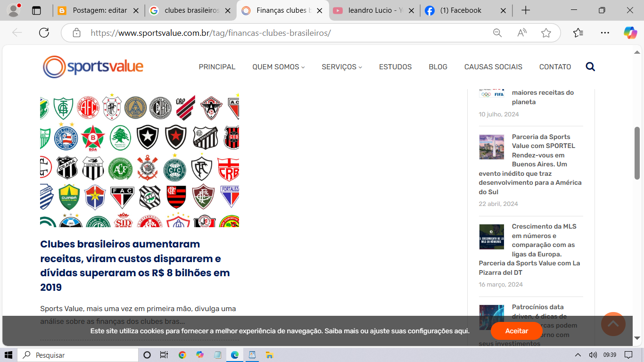Open a new tab with the plus button
This screenshot has height=362, width=644.
pyautogui.click(x=526, y=10)
